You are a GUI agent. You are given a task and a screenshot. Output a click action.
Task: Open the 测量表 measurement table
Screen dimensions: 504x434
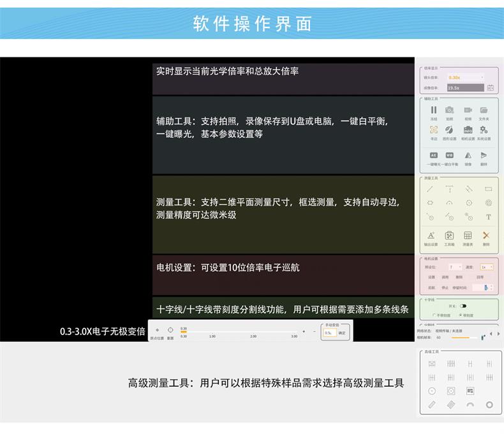[x=468, y=236]
